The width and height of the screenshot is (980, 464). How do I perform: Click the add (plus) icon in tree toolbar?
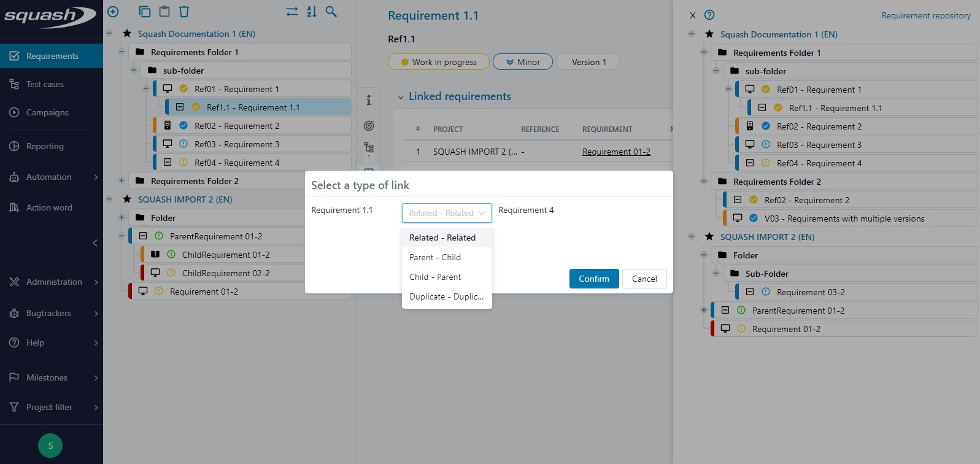coord(113,12)
